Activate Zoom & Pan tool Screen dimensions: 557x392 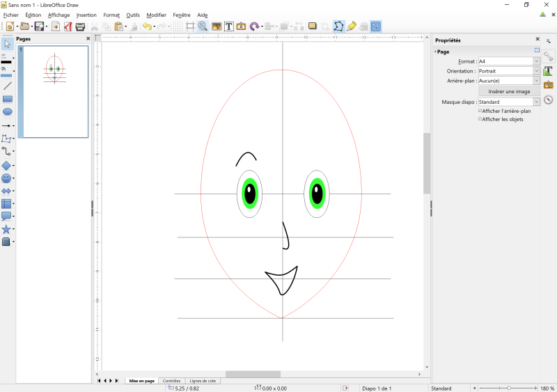[x=203, y=26]
